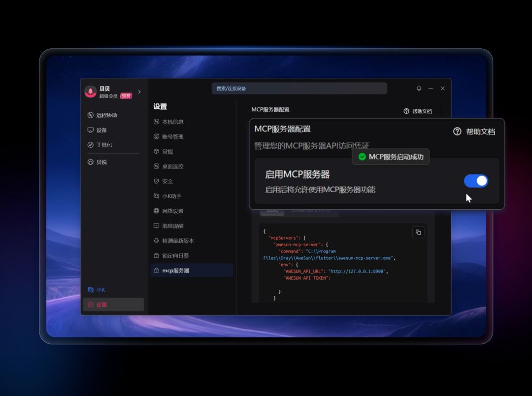Open the 设备 devices page

tap(97, 130)
